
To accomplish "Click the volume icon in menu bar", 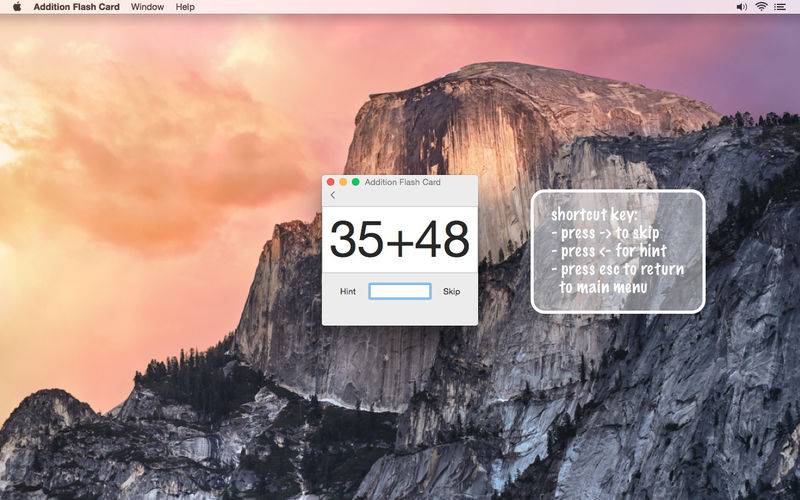I will pyautogui.click(x=741, y=7).
